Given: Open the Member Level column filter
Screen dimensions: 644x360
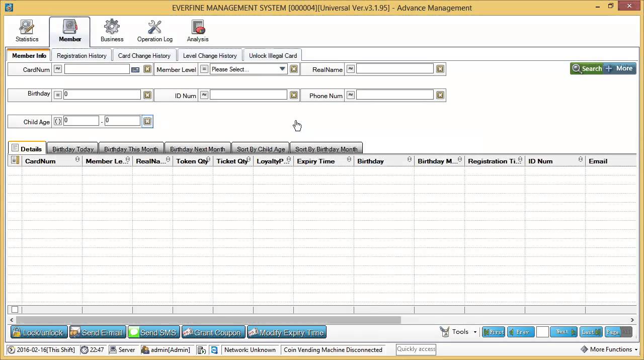Looking at the screenshot, I should pos(128,159).
